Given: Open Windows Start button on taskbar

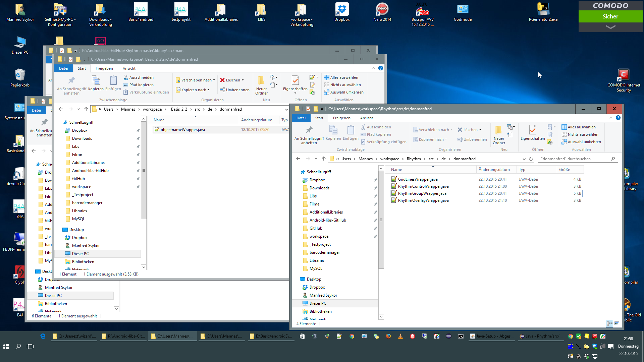Looking at the screenshot, I should click(6, 347).
